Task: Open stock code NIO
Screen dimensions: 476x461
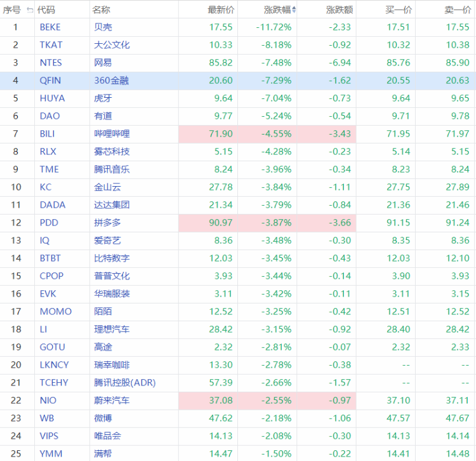Action: (x=48, y=400)
